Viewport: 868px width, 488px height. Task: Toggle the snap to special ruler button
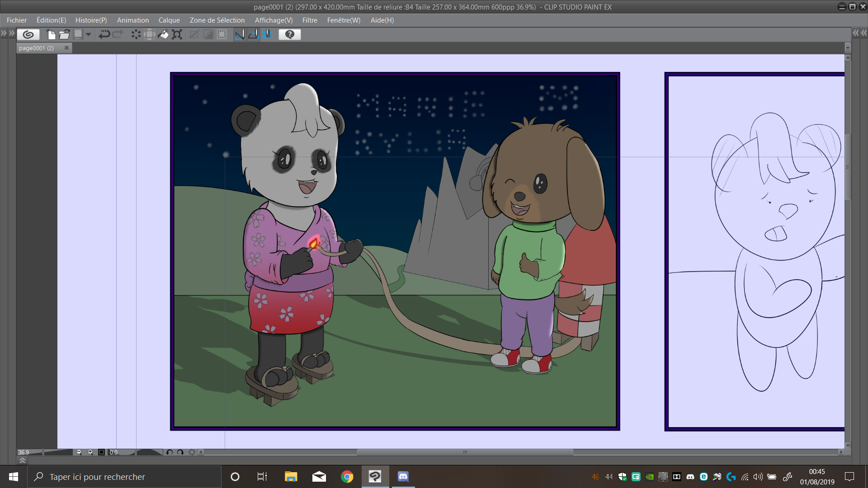coord(254,34)
